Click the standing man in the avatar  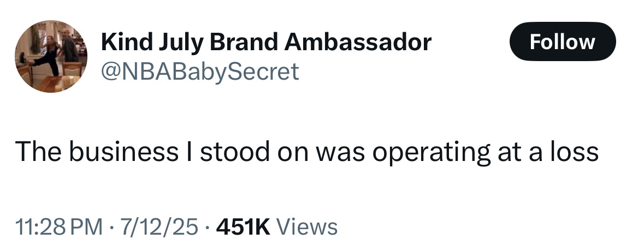tap(70, 46)
